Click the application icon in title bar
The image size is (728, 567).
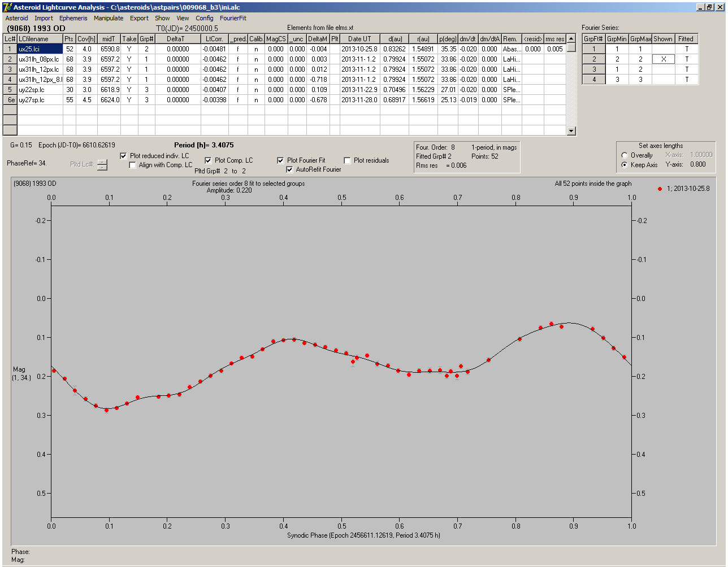pyautogui.click(x=7, y=7)
